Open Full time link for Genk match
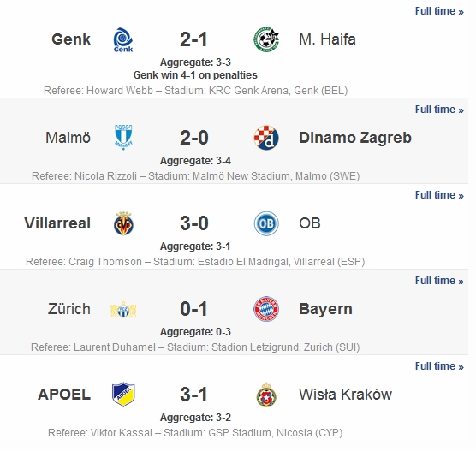476x451 pixels. pyautogui.click(x=439, y=11)
